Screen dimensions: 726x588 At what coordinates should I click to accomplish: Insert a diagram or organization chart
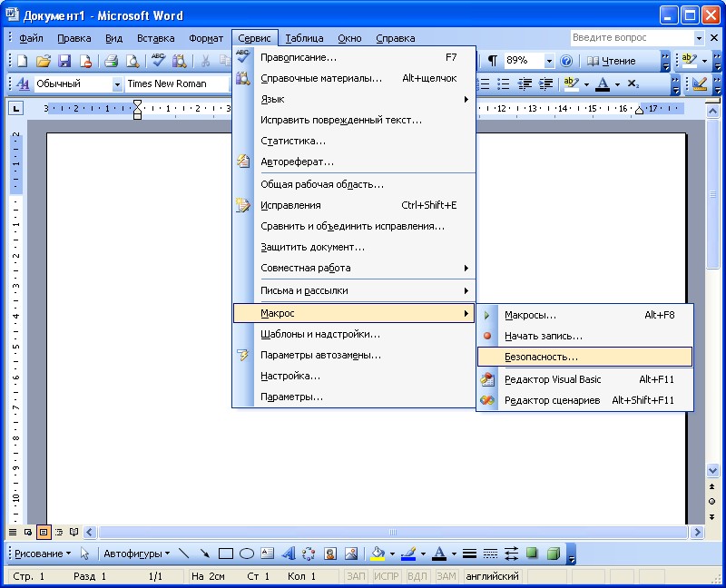(309, 554)
